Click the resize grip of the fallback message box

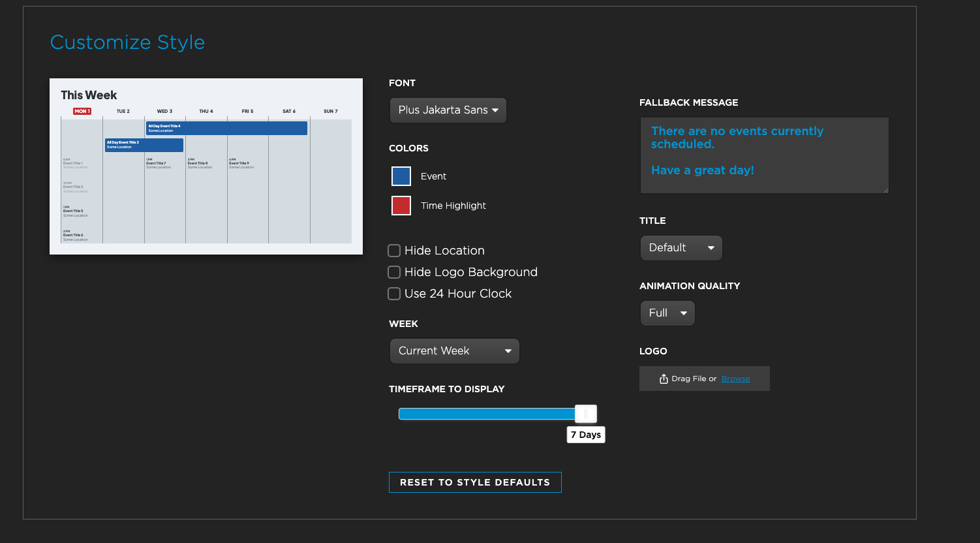coord(885,190)
